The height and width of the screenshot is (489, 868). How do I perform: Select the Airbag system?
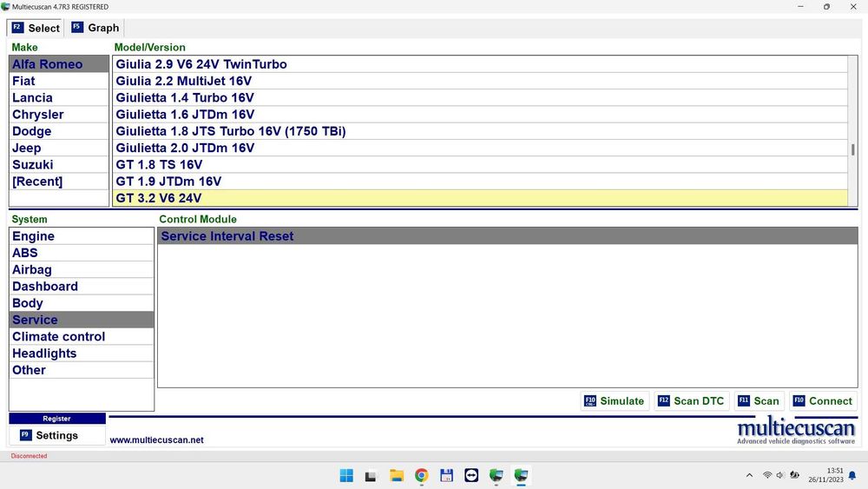pyautogui.click(x=82, y=270)
